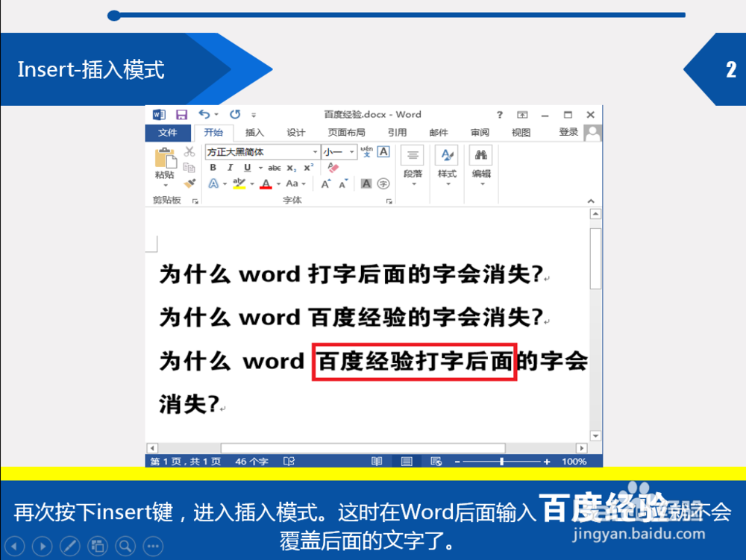This screenshot has height=560, width=746.
Task: Open the 文件 file tab
Action: click(167, 133)
